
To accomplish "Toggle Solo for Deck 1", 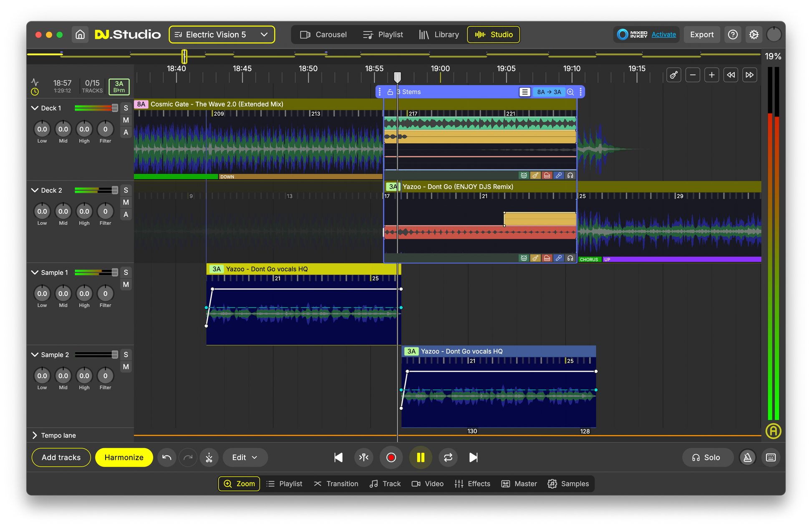I will [x=126, y=108].
